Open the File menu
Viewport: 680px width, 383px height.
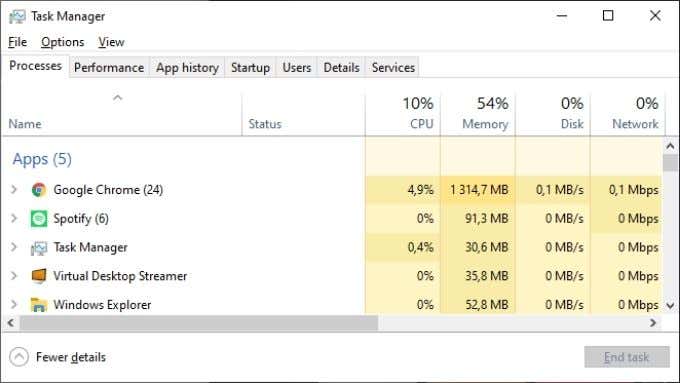[x=17, y=42]
